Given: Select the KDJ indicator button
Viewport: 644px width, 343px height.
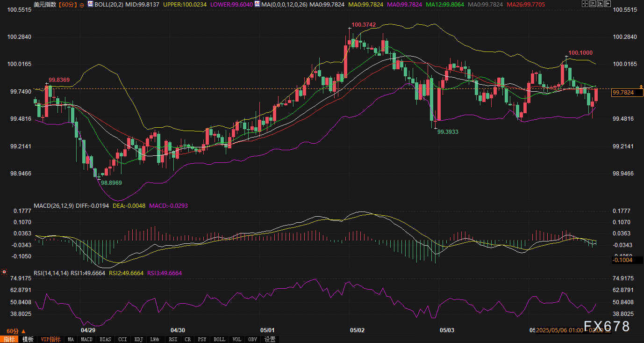Looking at the screenshot, I should click(x=138, y=339).
